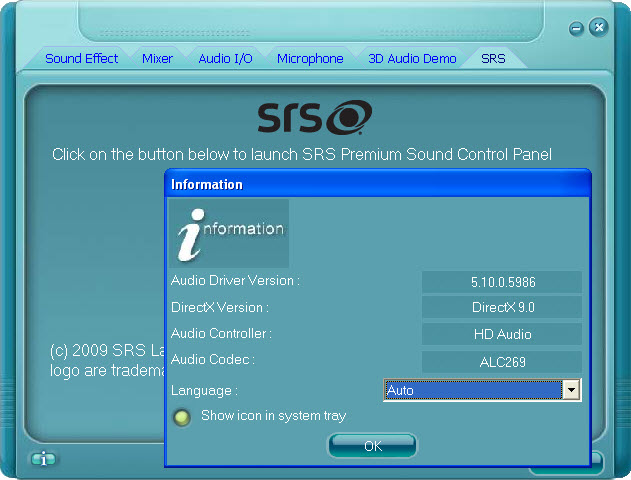Click the HD Audio controller value

pyautogui.click(x=502, y=334)
